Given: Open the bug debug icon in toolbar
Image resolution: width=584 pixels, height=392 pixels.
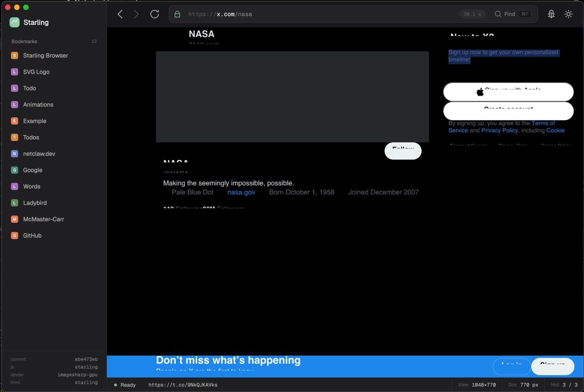Looking at the screenshot, I should [x=551, y=14].
